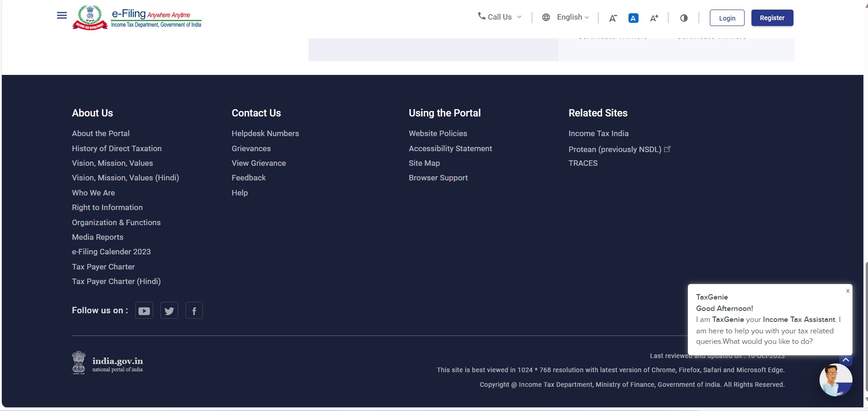Open the Twitter follow icon

click(169, 311)
